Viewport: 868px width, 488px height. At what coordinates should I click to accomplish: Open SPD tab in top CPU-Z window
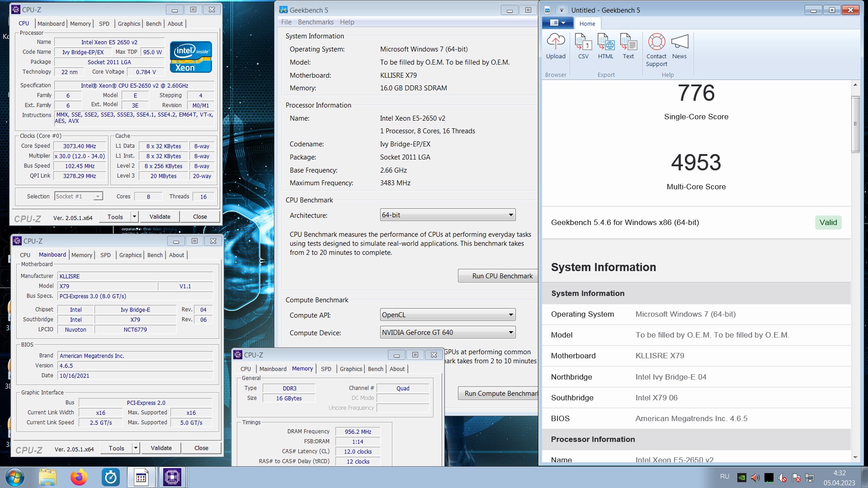[x=104, y=23]
